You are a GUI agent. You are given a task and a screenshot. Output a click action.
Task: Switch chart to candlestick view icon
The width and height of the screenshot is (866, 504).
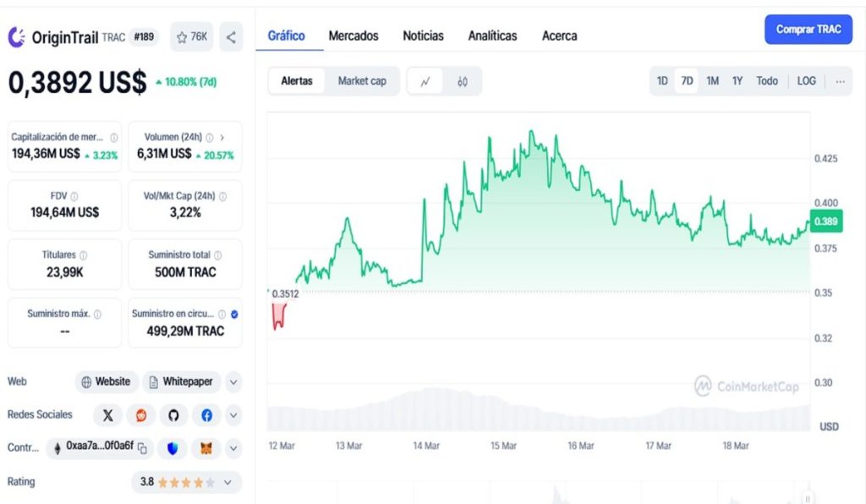coord(463,82)
